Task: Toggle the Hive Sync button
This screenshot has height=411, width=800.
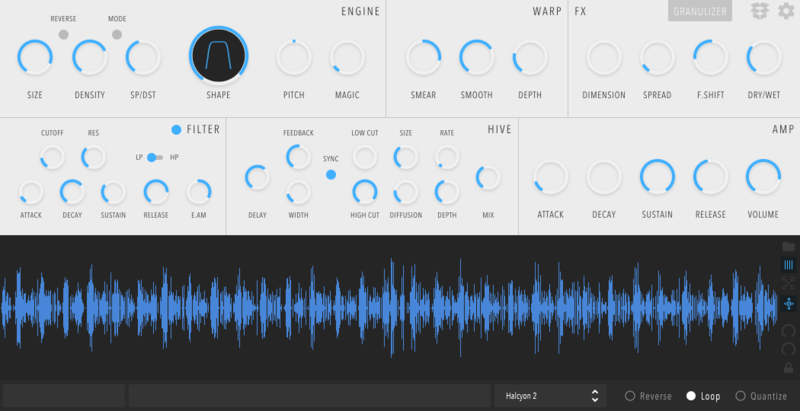Action: (x=331, y=174)
